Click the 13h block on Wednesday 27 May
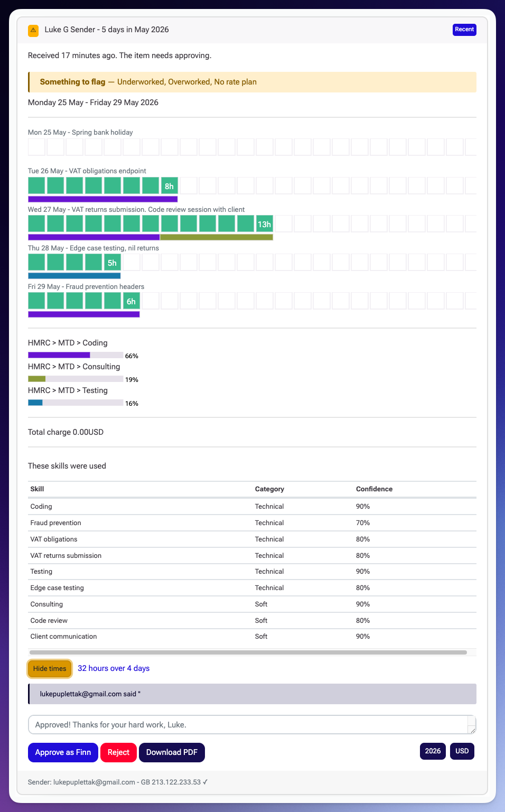This screenshot has height=812, width=505. pyautogui.click(x=264, y=224)
